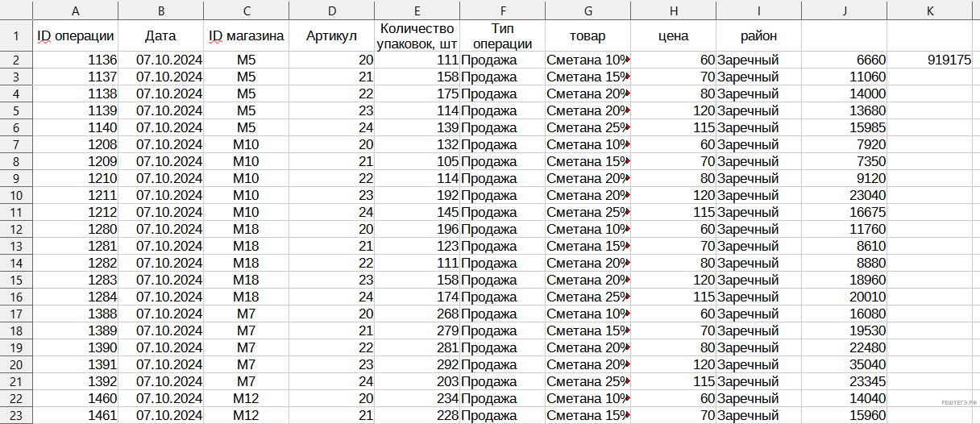Select row 20 by its header
Viewport: 980px width, 424px height.
16,365
